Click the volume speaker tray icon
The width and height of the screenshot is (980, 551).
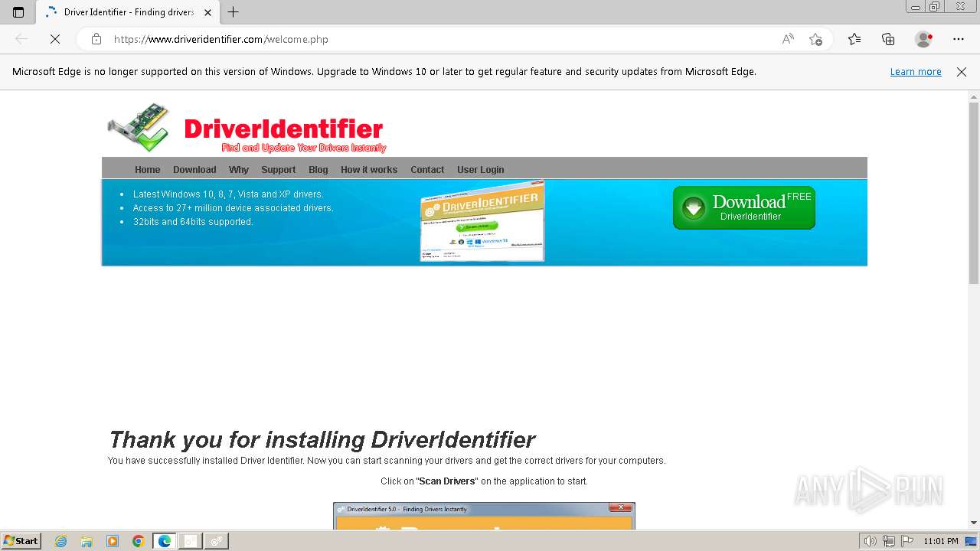(871, 541)
